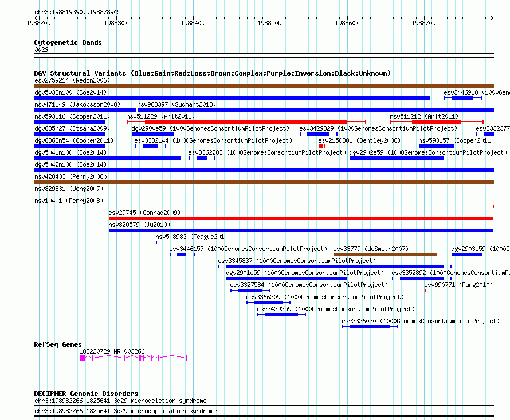Select esv3439359 blue bar
The image size is (510, 420).
tap(282, 315)
